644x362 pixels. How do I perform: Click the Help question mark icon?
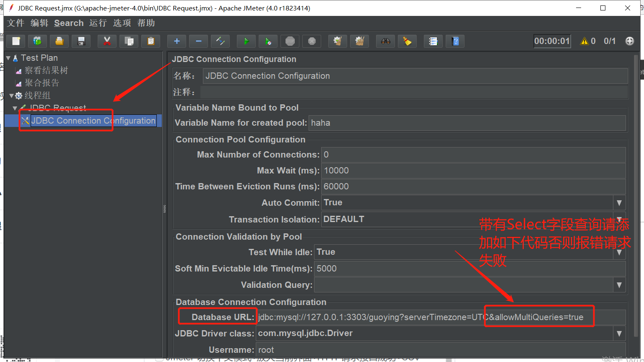(x=455, y=41)
